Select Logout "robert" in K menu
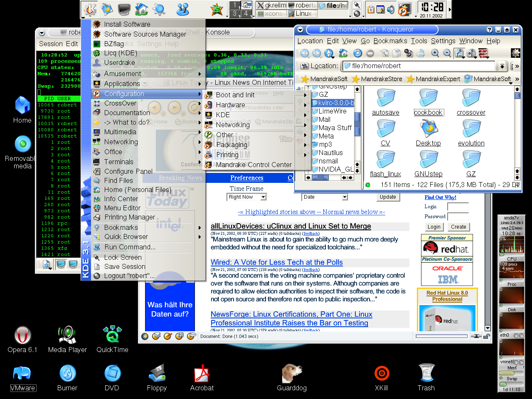Screen dimensions: 532x399 (148, 276)
